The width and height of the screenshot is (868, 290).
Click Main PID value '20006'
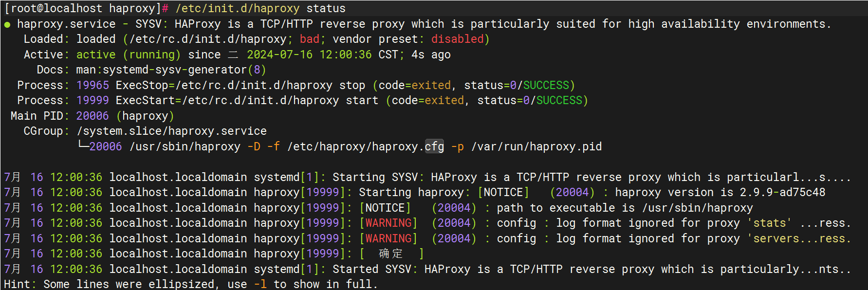coord(92,116)
